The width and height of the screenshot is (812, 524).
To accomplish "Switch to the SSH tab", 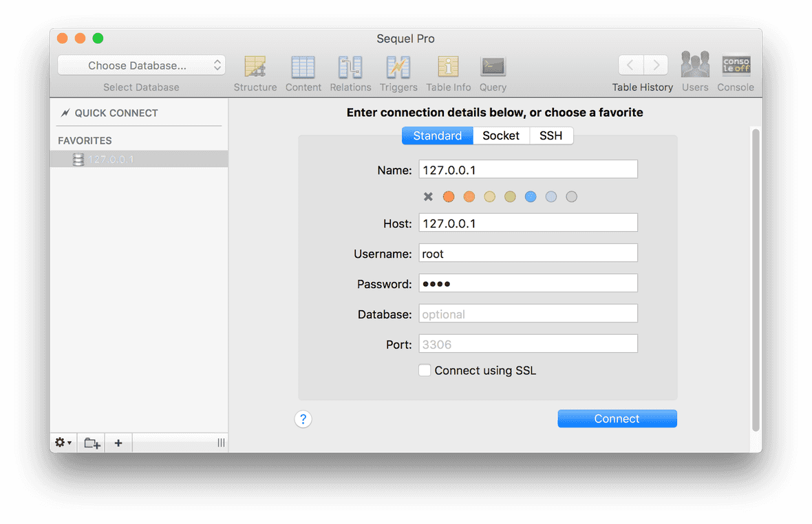I will [551, 135].
